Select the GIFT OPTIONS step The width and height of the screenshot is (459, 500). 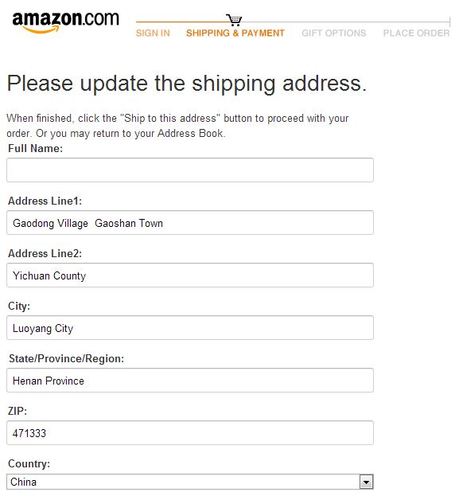tap(334, 33)
